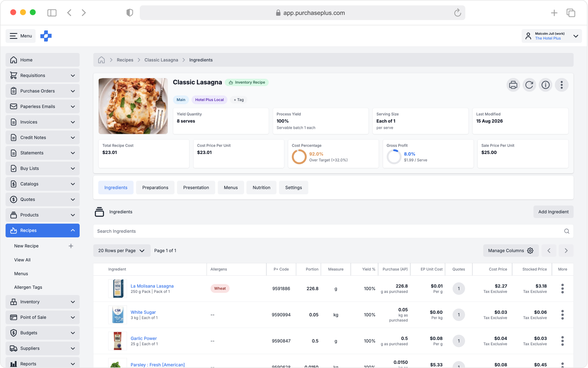
Task: Click the Add Ingredient button
Action: click(x=553, y=212)
